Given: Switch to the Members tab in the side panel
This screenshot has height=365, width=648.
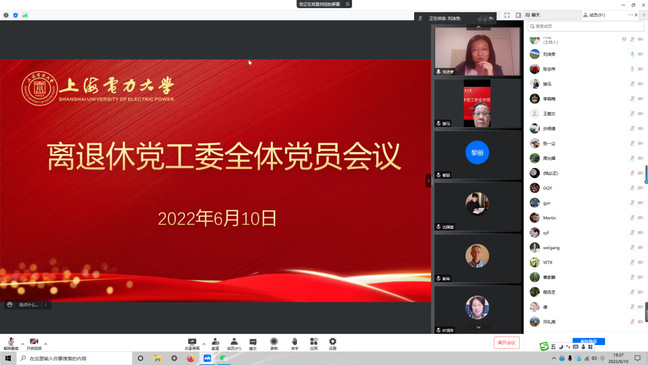Looking at the screenshot, I should point(594,15).
